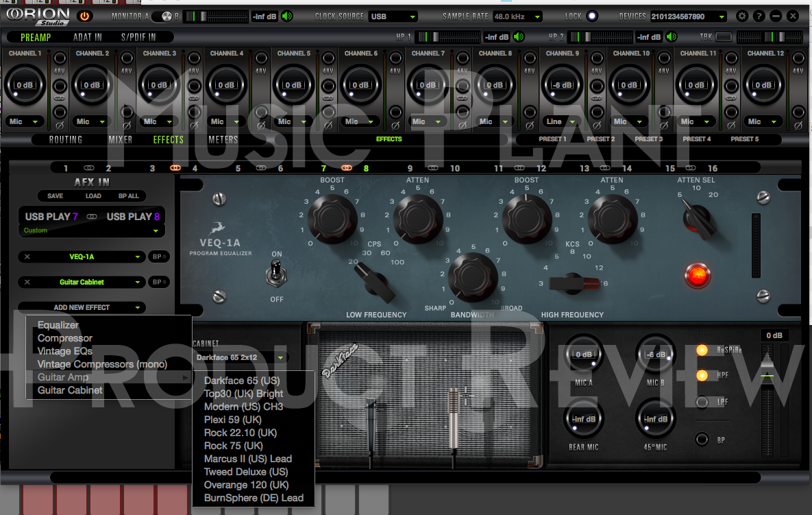The width and height of the screenshot is (812, 515).
Task: Click the Lock indicator light
Action: pos(592,16)
